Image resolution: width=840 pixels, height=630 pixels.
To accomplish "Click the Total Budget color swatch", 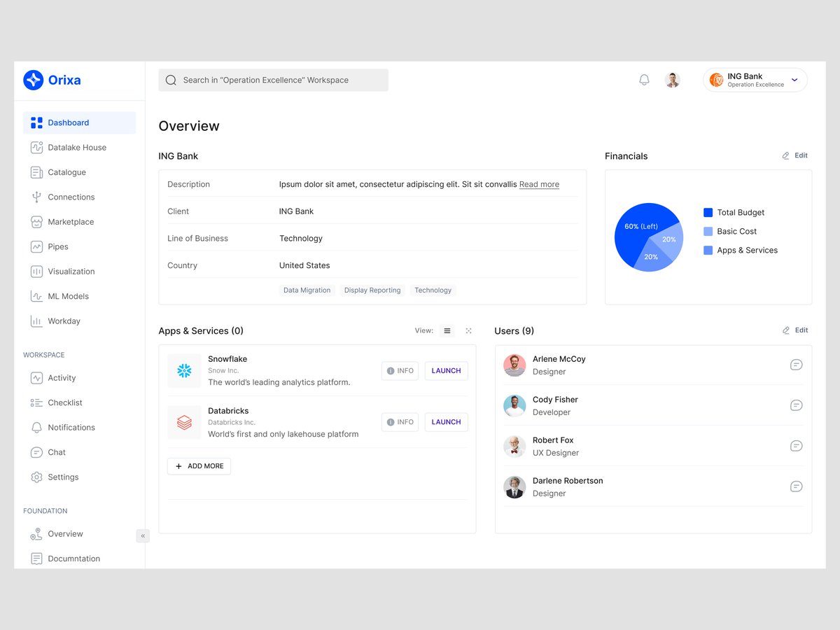I will click(708, 213).
